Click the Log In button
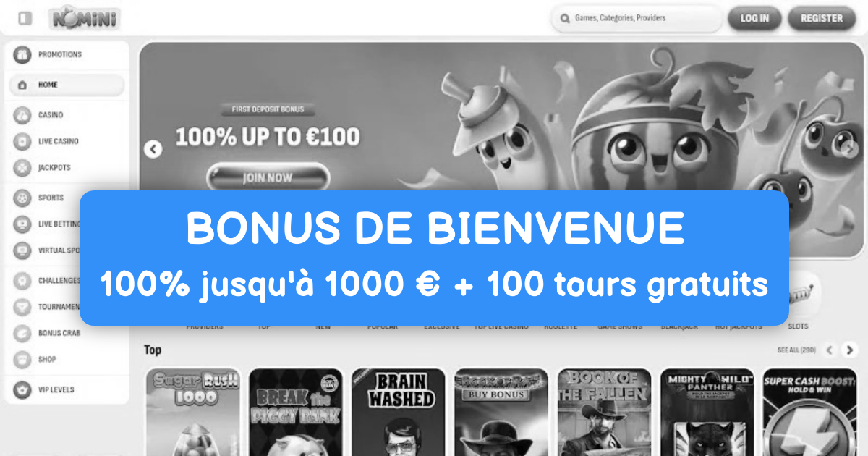 (x=754, y=18)
